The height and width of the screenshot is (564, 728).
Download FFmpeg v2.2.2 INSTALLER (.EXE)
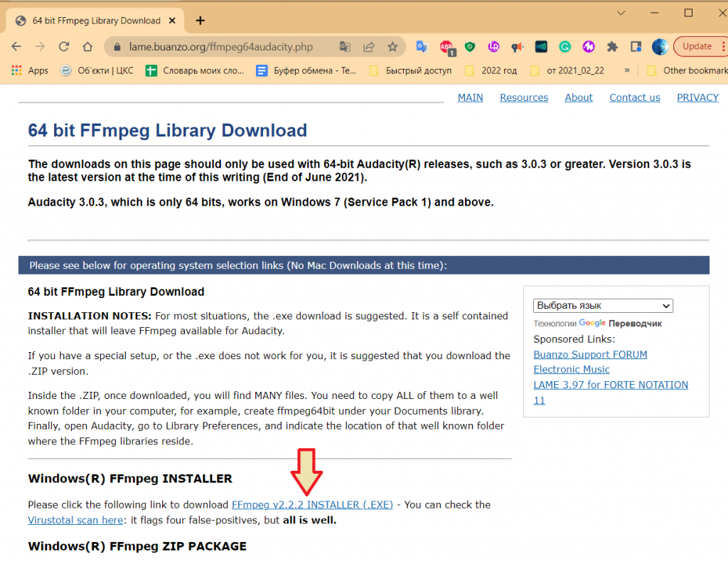coord(312,504)
